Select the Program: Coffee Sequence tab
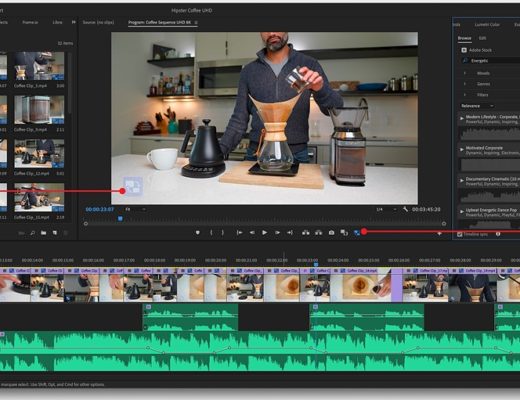520x400 pixels. 159,22
